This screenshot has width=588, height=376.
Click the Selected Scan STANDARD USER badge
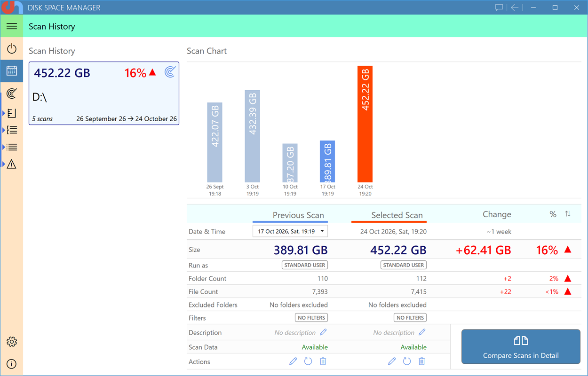pyautogui.click(x=404, y=265)
